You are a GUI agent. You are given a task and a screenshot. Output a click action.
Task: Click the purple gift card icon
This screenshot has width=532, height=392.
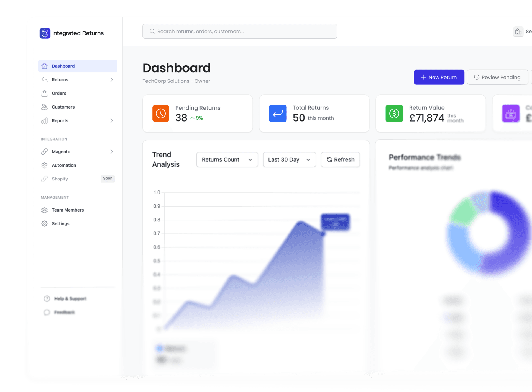(511, 114)
